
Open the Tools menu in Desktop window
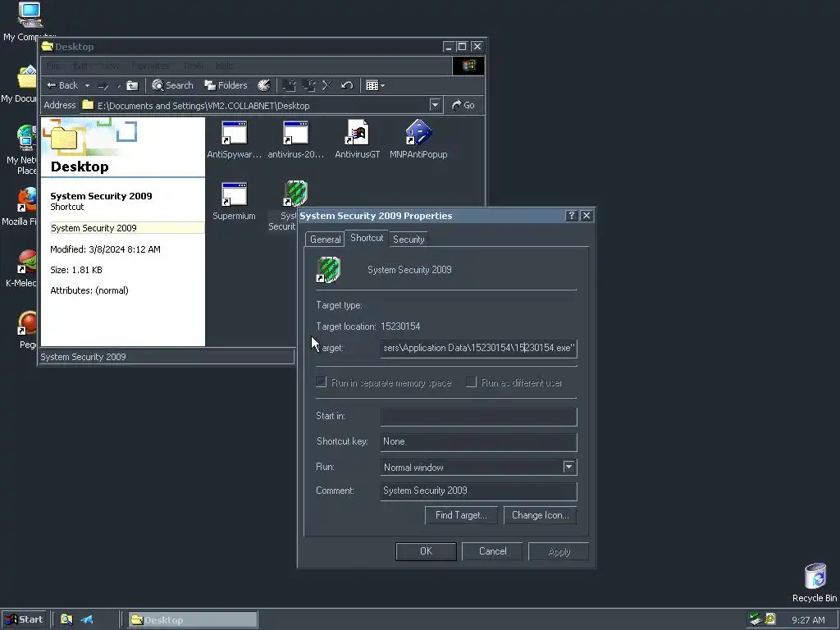pos(193,66)
